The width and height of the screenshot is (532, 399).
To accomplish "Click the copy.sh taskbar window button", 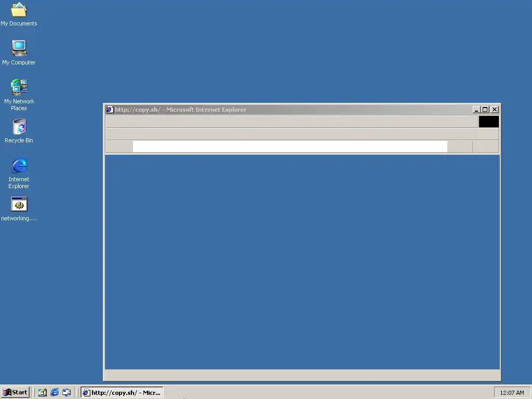I will (122, 393).
